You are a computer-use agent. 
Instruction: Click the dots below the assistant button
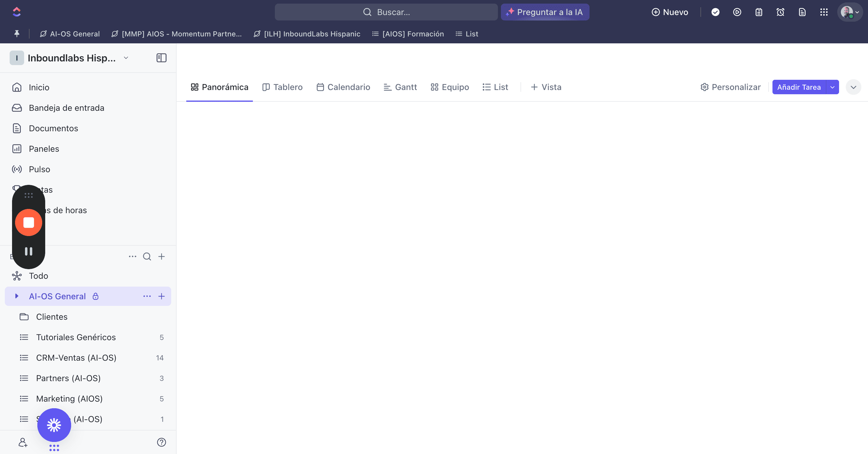[x=54, y=448]
